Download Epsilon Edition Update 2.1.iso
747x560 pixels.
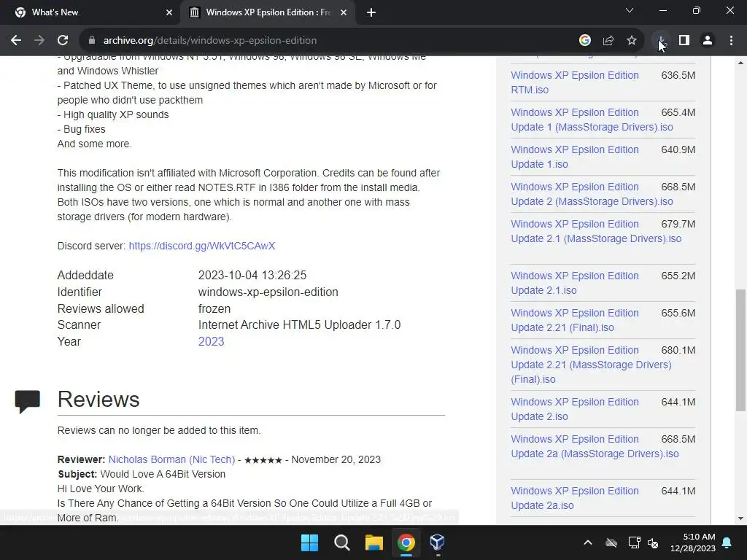pos(575,283)
